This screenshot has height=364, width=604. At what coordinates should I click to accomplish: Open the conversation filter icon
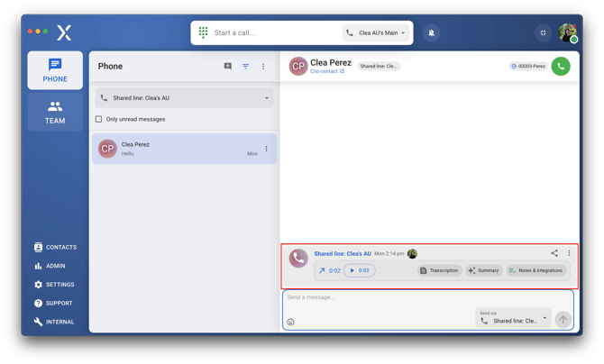(245, 66)
